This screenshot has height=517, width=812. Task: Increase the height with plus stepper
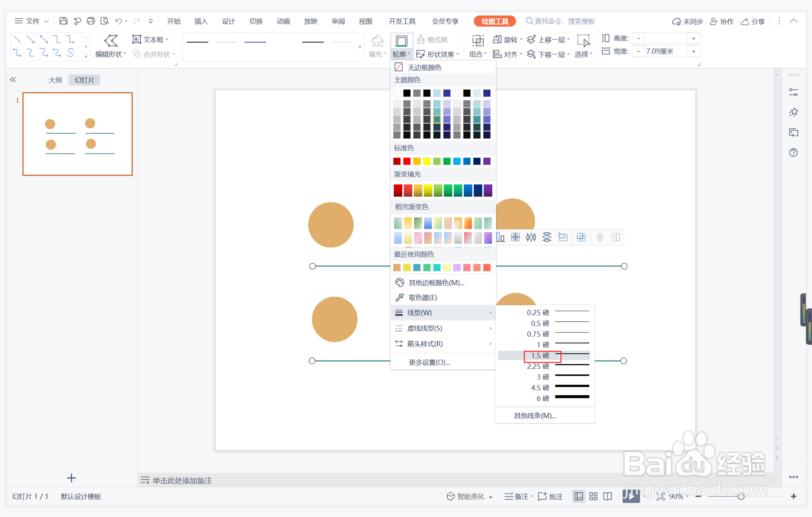(x=693, y=39)
